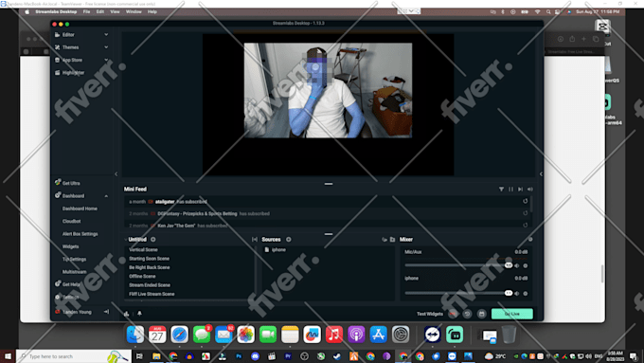Image resolution: width=644 pixels, height=363 pixels.
Task: Open the File menu in macOS menu bar
Action: tap(86, 12)
